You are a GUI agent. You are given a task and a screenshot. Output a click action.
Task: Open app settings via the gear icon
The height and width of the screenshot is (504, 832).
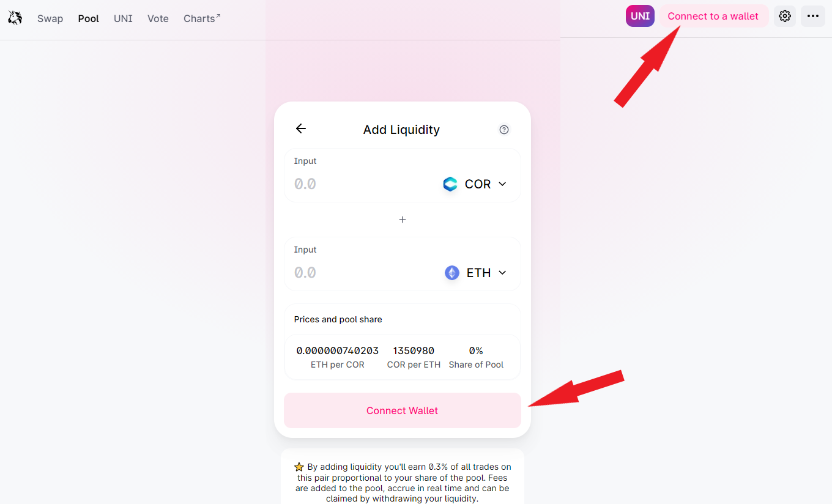coord(784,16)
